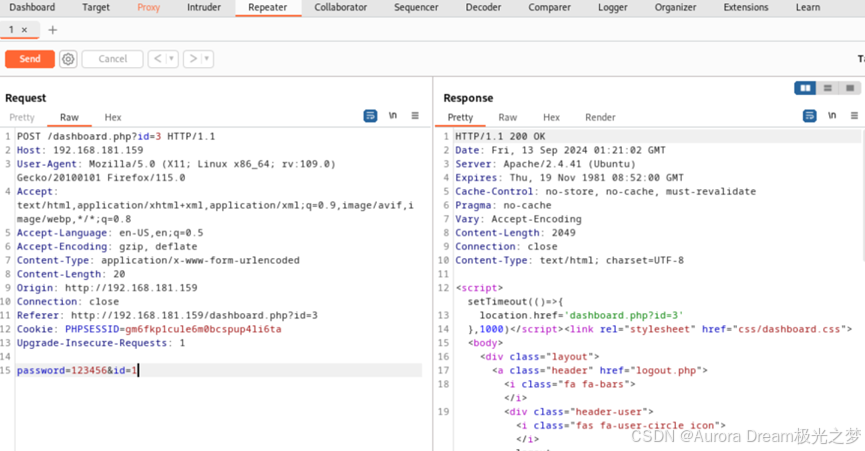This screenshot has width=865, height=451.
Task: Toggle Request word wrap icon
Action: coord(370,116)
